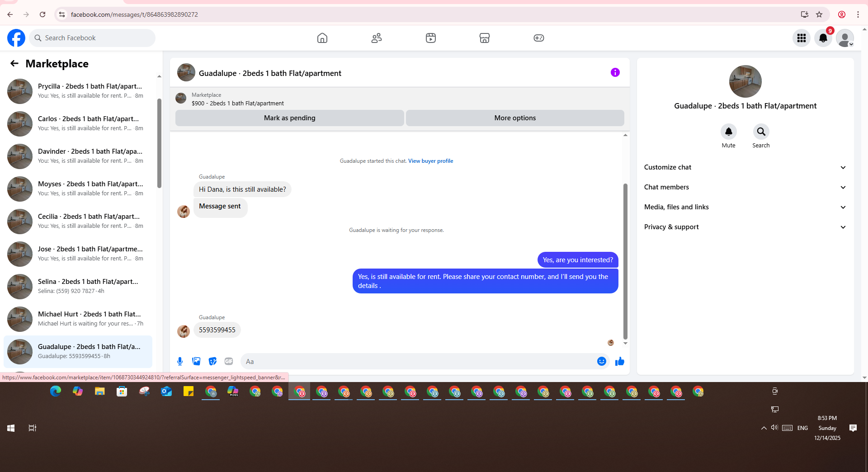Image resolution: width=868 pixels, height=472 pixels.
Task: Click 'Hi Dana, is this still available?' message
Action: click(x=242, y=189)
